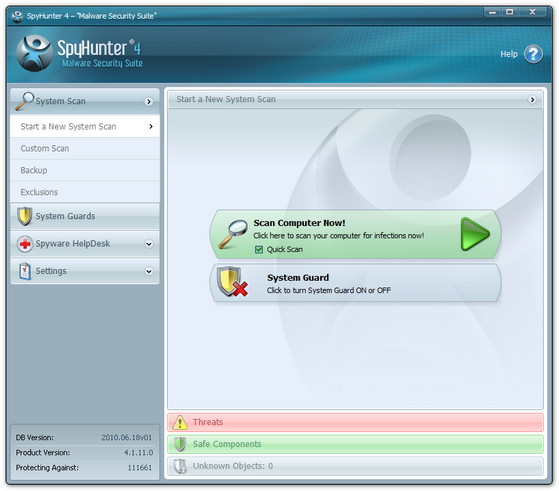Click the Settings clipboard icon

(x=25, y=271)
